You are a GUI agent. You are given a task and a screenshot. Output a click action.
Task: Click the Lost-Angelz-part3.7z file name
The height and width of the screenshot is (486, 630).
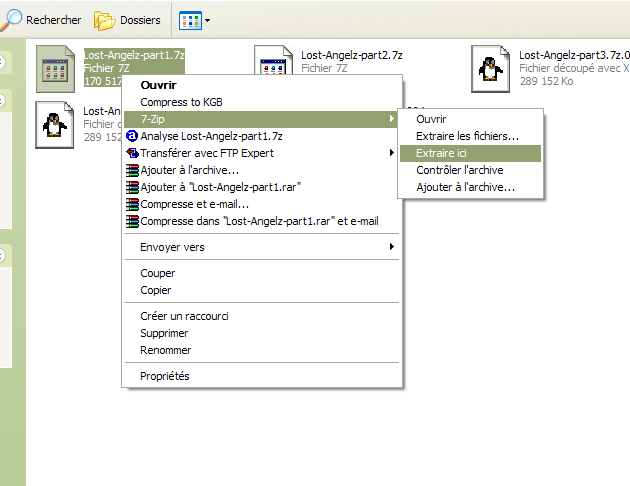pos(574,55)
